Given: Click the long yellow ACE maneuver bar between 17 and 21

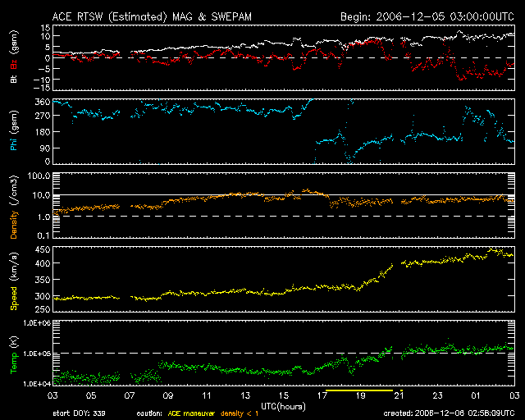Looking at the screenshot, I should tap(359, 390).
